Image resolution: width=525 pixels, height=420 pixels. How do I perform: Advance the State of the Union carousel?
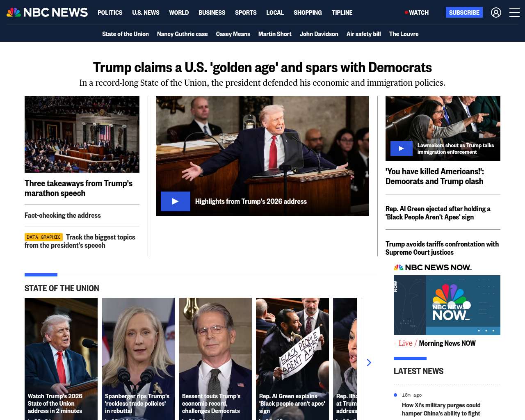click(x=369, y=363)
